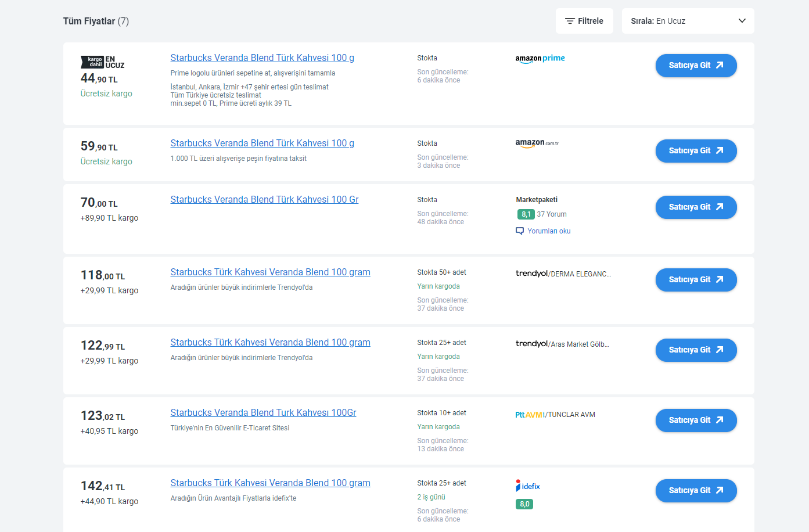
Task: Click the +44,90 TL kargo shipping text
Action: [109, 501]
